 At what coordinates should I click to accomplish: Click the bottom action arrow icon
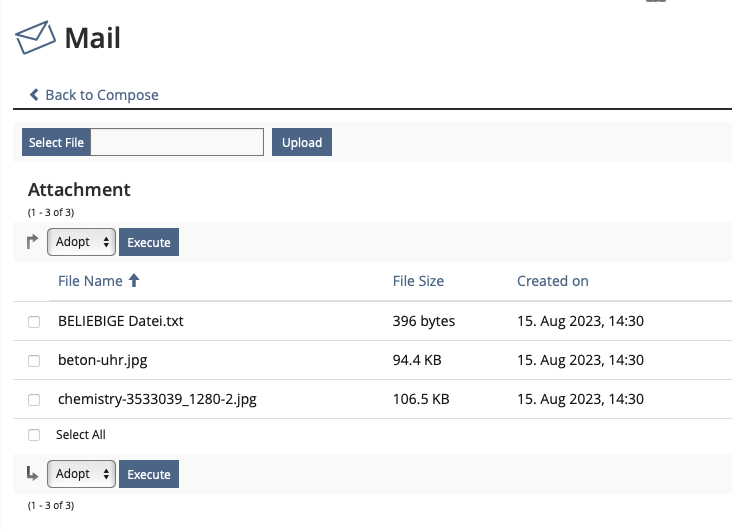[x=33, y=474]
